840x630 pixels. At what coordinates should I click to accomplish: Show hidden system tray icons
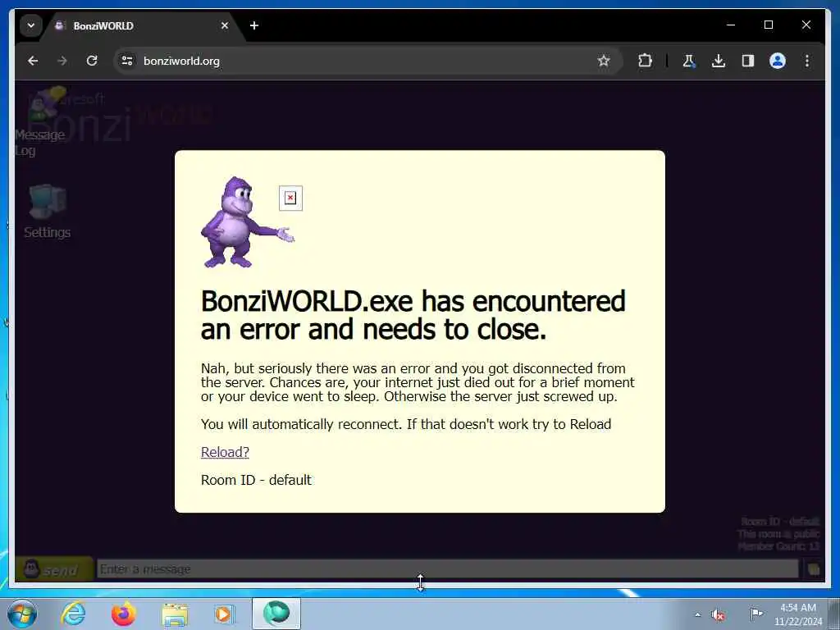[697, 614]
